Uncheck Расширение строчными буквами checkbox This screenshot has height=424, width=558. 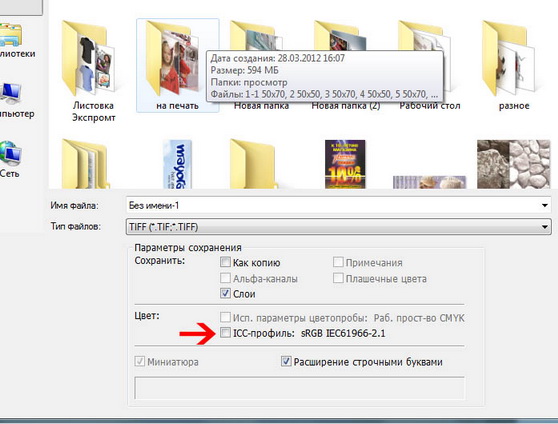[x=286, y=361]
